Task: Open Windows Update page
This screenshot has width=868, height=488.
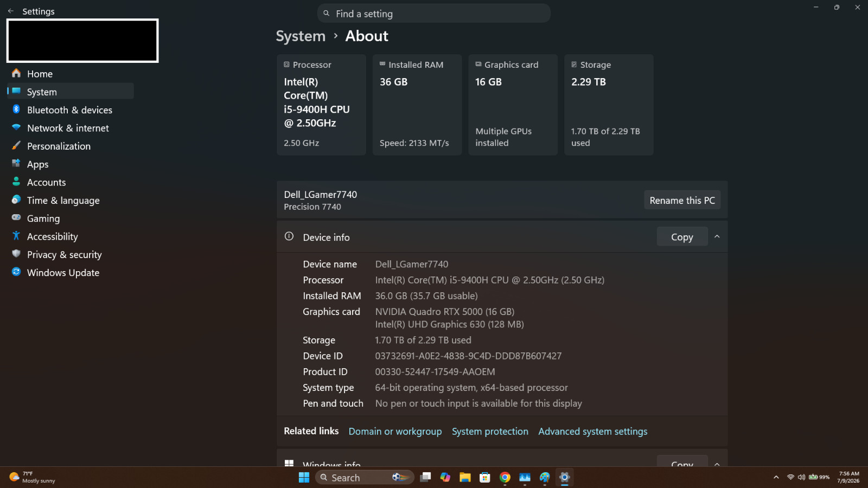Action: 71,273
